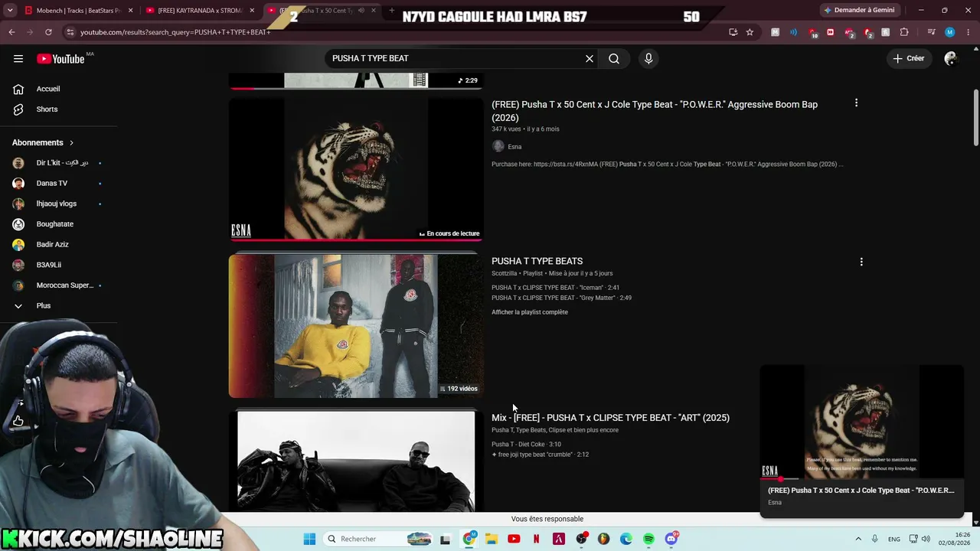
Task: Open options for the P.O.W.E.R. video
Action: coord(856,103)
